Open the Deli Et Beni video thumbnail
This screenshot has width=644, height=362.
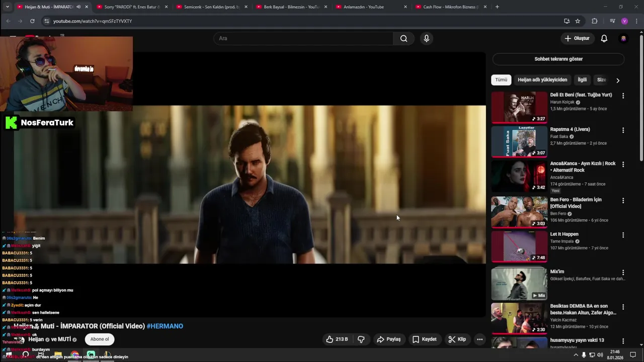[519, 107]
